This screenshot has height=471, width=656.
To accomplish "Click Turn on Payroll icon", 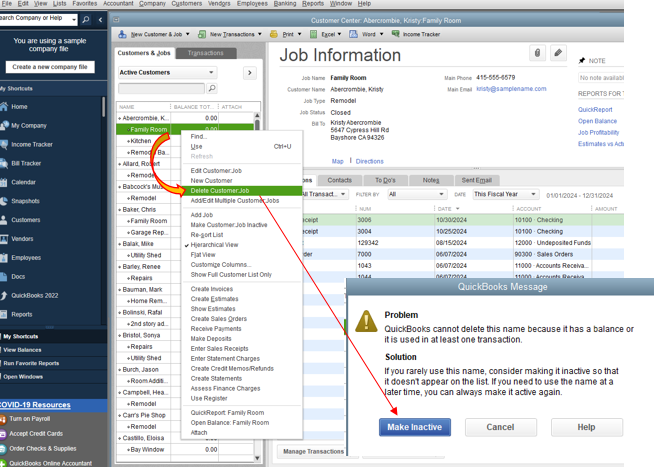I will [x=3, y=419].
